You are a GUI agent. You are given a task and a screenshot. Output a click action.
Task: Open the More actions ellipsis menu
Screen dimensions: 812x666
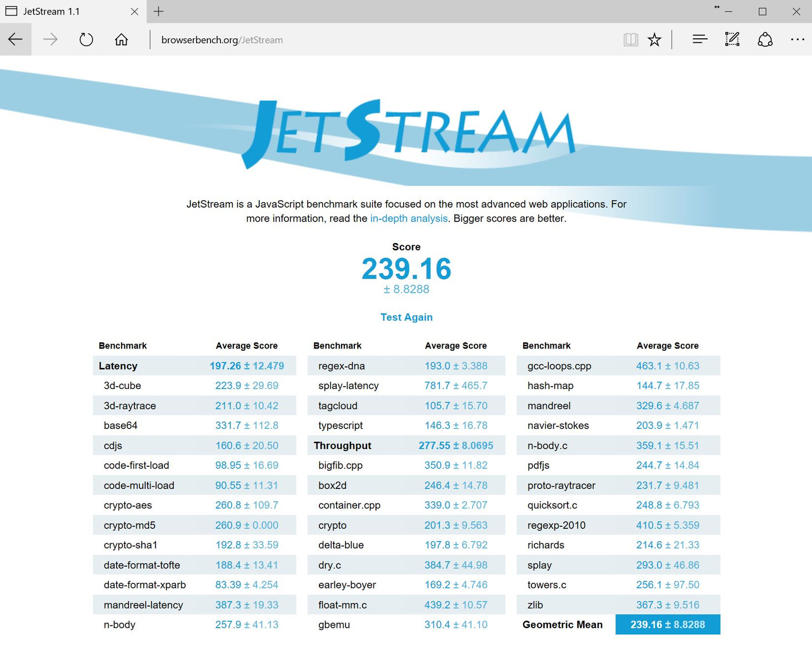[798, 39]
